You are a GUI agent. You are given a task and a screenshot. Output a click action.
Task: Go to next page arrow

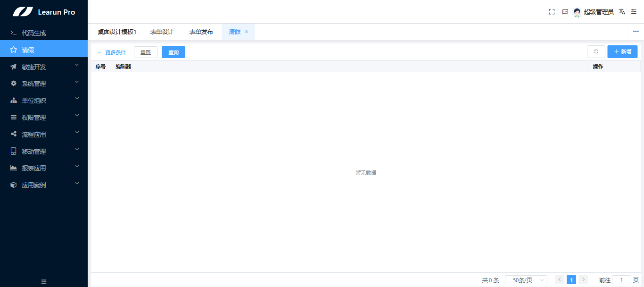583,280
